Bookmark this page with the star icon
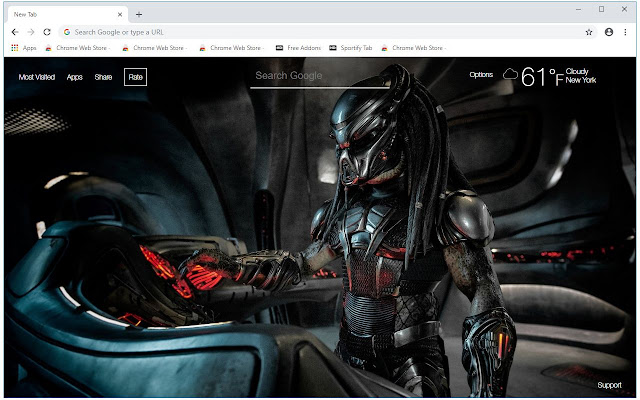 (589, 32)
